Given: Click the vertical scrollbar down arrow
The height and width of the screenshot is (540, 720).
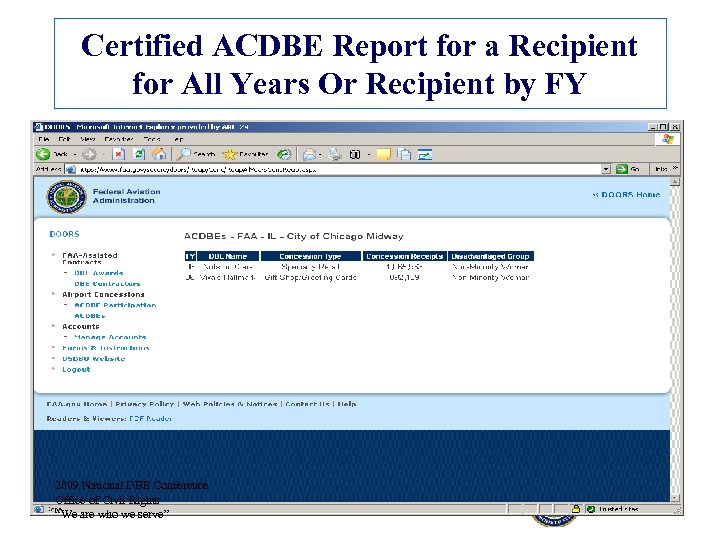Looking at the screenshot, I should (x=675, y=498).
